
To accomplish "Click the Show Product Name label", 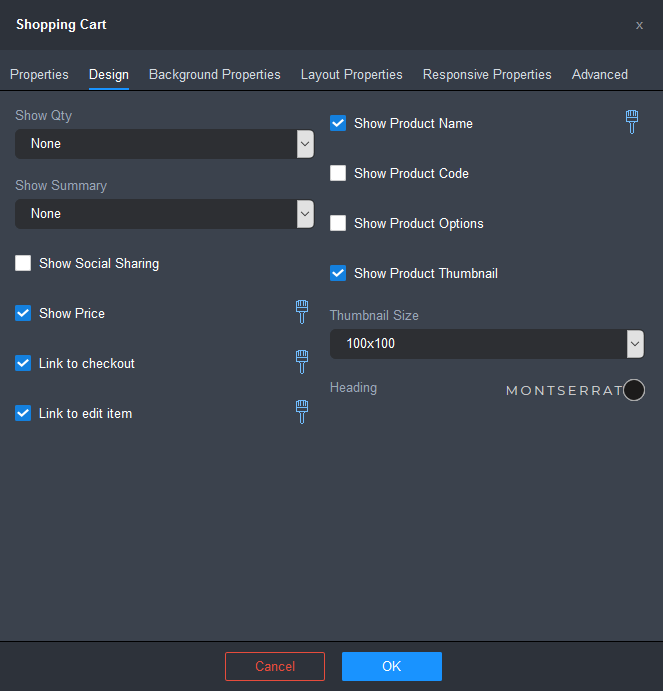I will [x=413, y=123].
